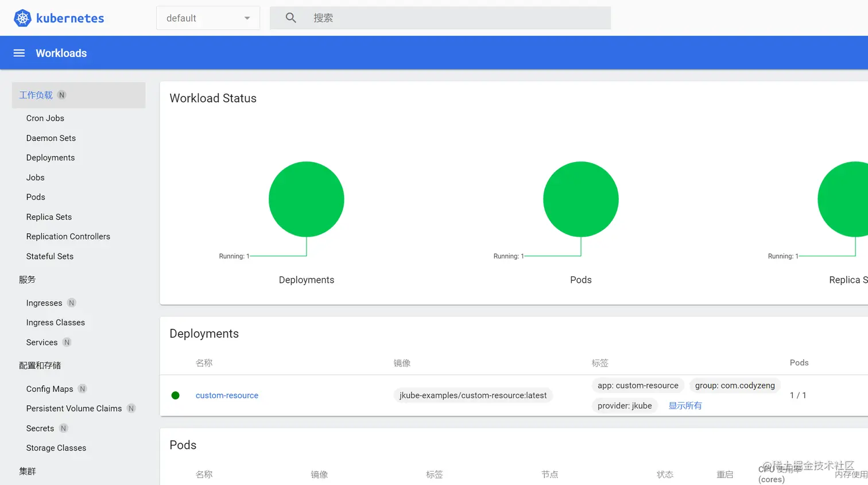The height and width of the screenshot is (485, 868).
Task: Open the hamburger navigation menu
Action: coord(19,53)
